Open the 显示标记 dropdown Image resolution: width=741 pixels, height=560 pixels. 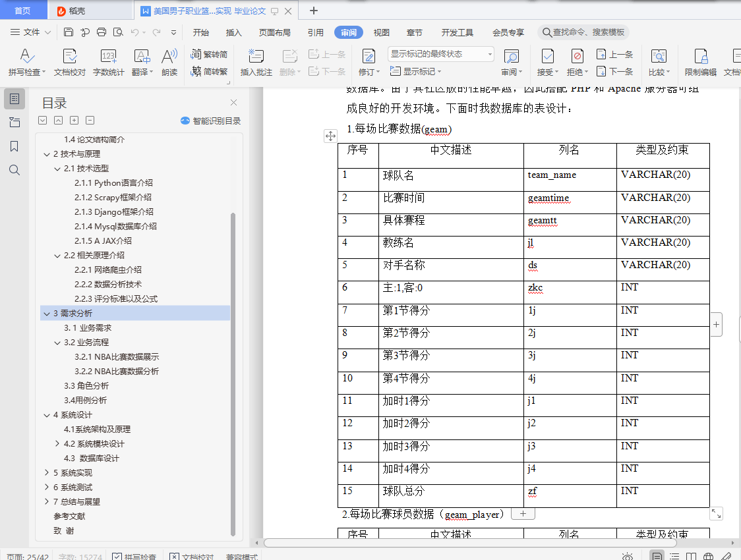click(x=415, y=71)
